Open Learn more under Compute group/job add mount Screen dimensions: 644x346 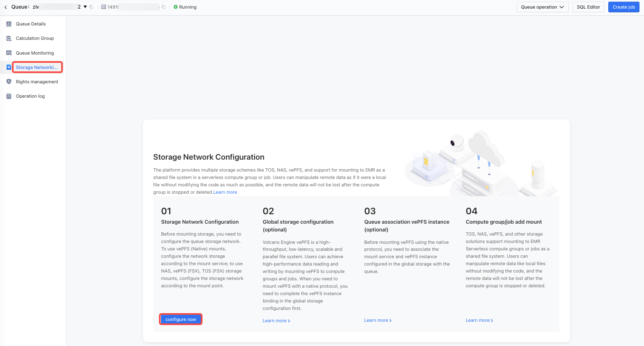point(479,320)
